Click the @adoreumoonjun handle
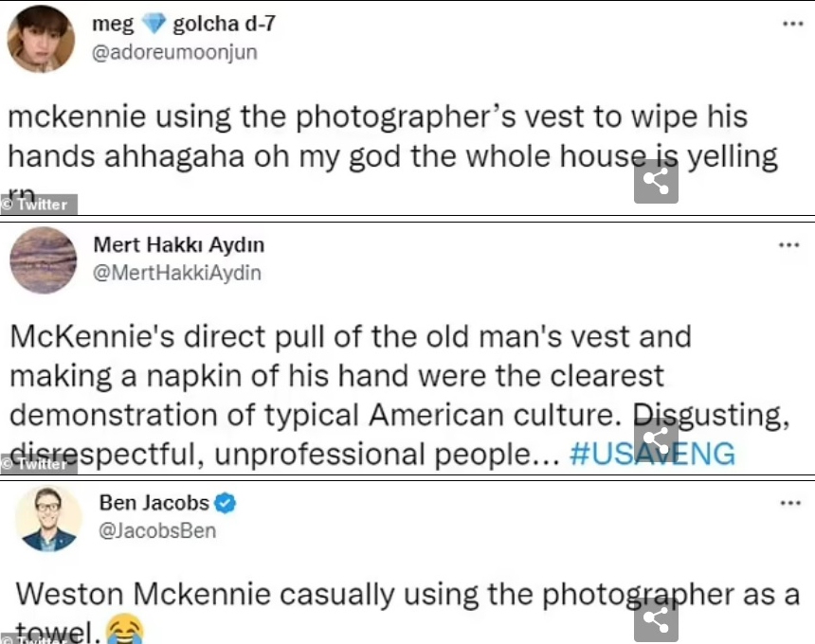 click(173, 53)
